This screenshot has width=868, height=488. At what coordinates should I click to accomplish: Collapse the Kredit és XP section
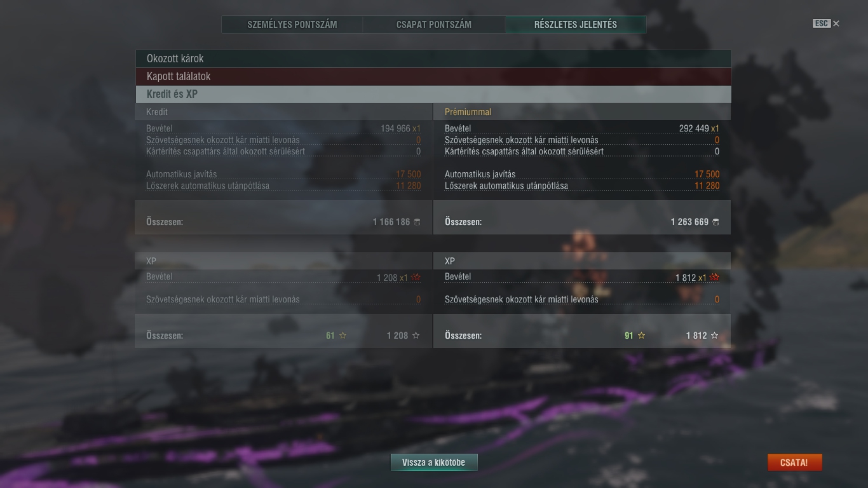coord(433,94)
